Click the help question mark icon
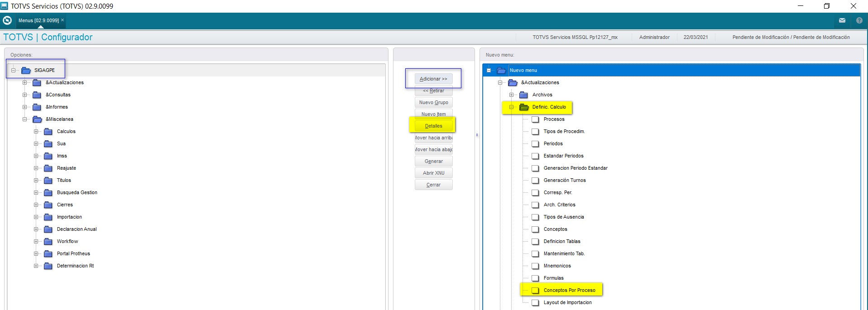 click(859, 20)
